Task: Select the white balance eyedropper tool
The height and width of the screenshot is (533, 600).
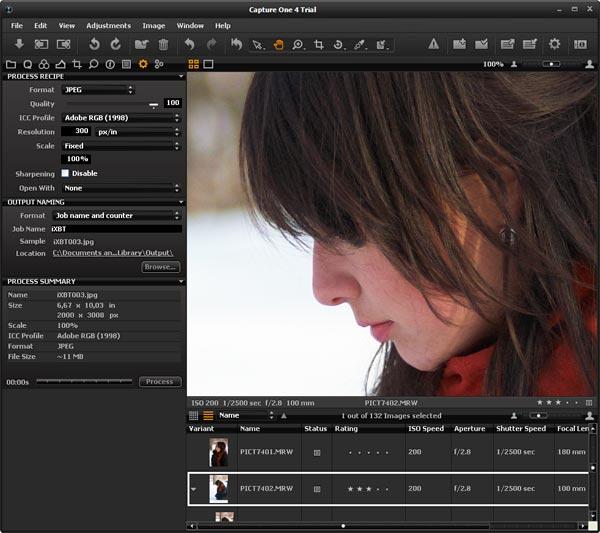Action: (x=360, y=45)
